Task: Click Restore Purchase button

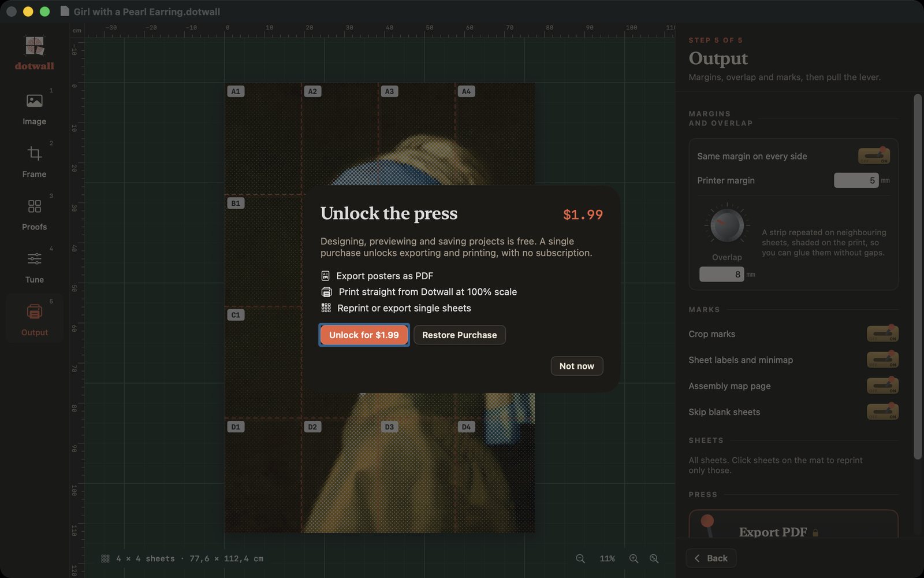Action: tap(460, 335)
